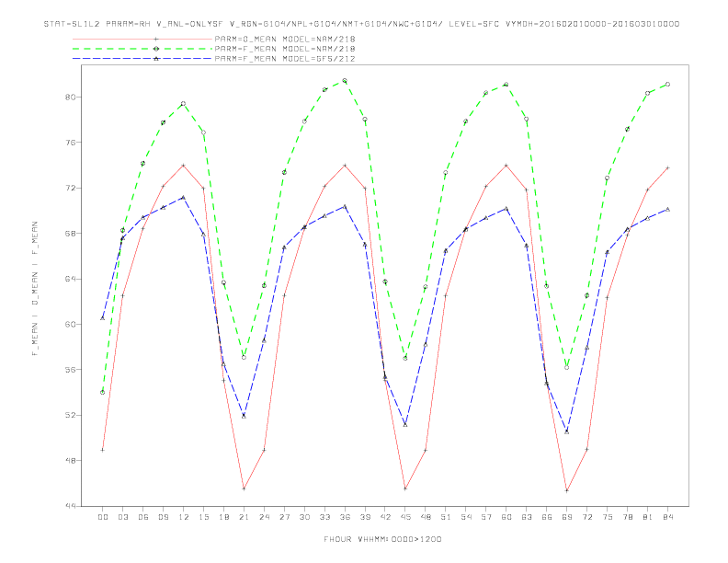Screen dimensions: 728x563
Task: Click the x-axis tick label 45
Action: (x=405, y=517)
